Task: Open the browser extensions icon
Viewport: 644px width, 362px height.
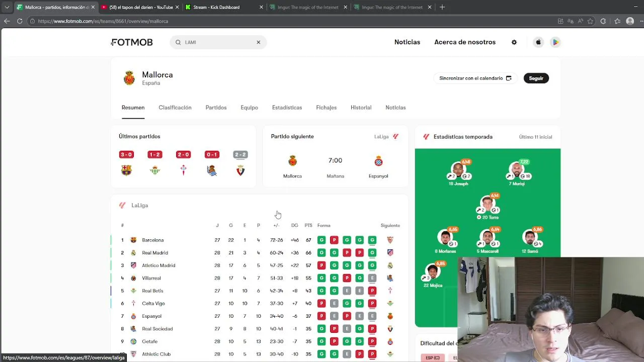Action: [x=603, y=21]
